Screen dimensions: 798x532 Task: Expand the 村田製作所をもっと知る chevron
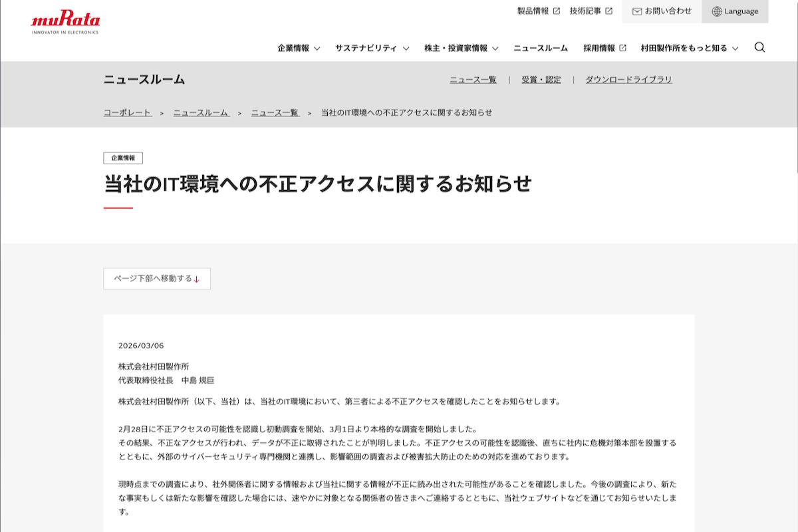click(735, 48)
